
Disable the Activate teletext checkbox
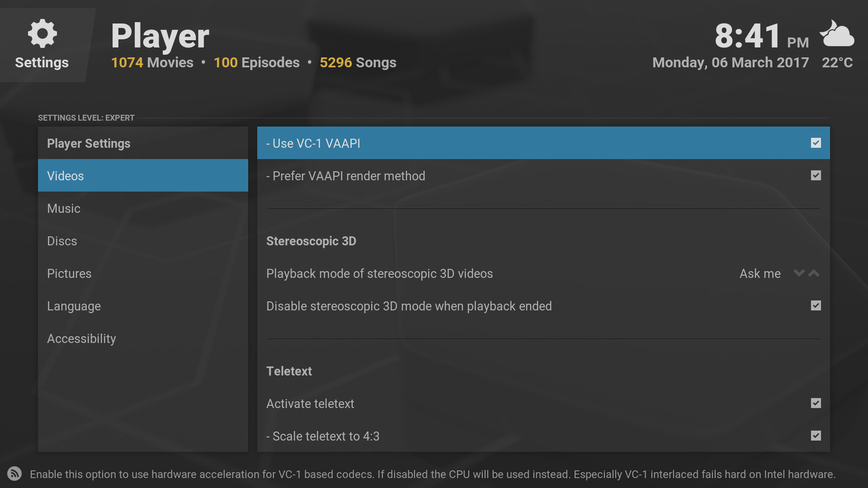tap(816, 404)
